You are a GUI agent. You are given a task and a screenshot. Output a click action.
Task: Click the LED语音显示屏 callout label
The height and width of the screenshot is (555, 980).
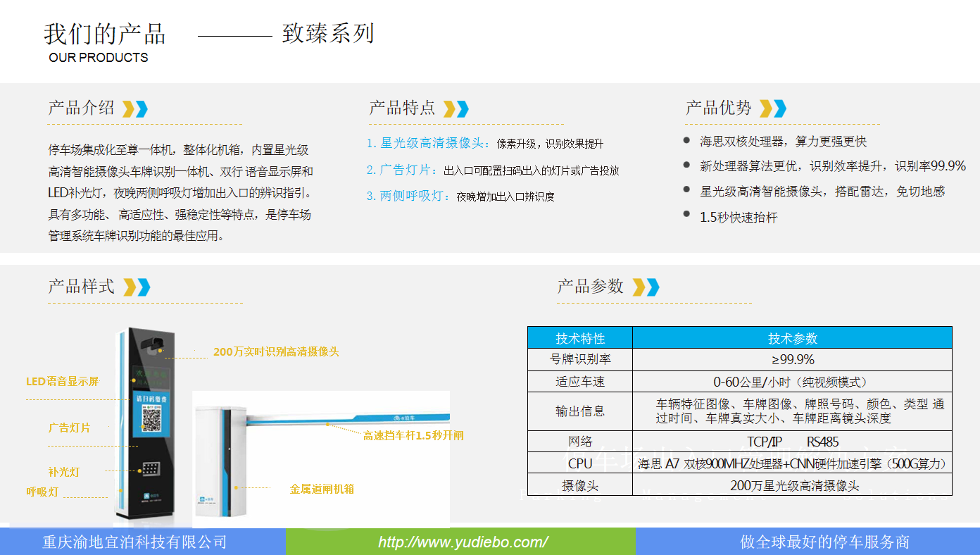coord(62,382)
